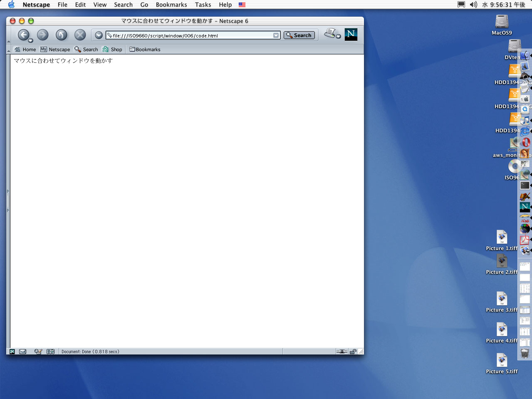This screenshot has height=399, width=532.
Task: Go back with the Back arrow button
Action: [x=23, y=35]
